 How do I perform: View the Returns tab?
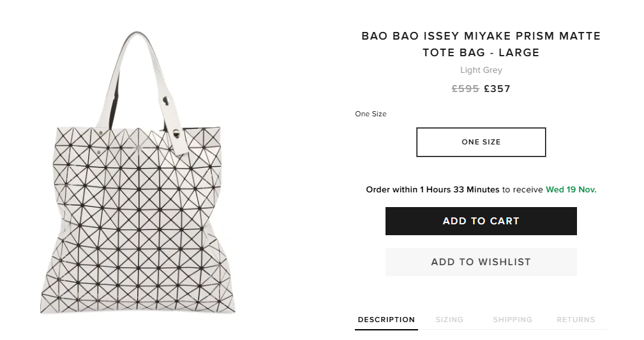coord(576,320)
